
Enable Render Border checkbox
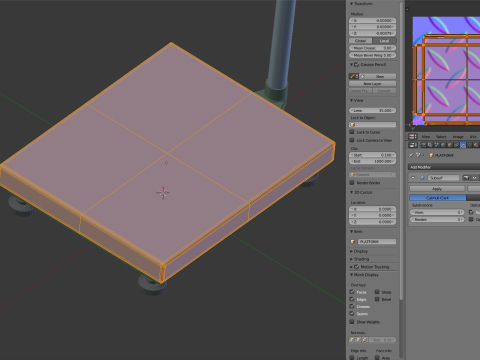[352, 183]
